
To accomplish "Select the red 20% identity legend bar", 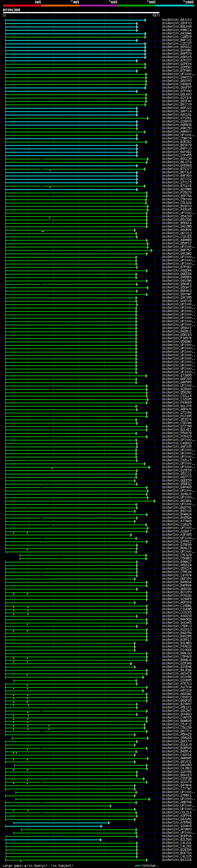I will [22, 6].
